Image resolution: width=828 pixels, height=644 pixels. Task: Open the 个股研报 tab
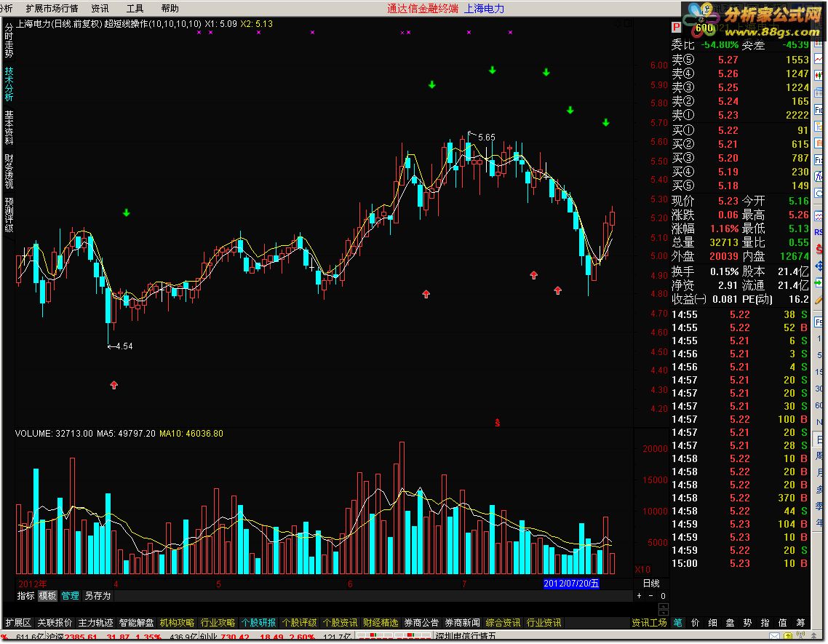point(258,623)
